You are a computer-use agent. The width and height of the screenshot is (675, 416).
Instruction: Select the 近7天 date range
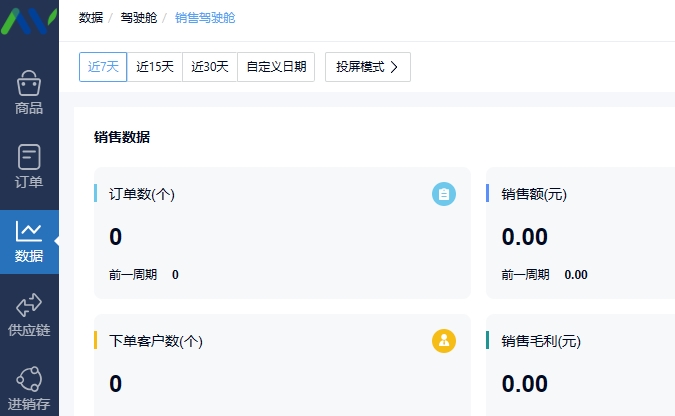(x=103, y=67)
